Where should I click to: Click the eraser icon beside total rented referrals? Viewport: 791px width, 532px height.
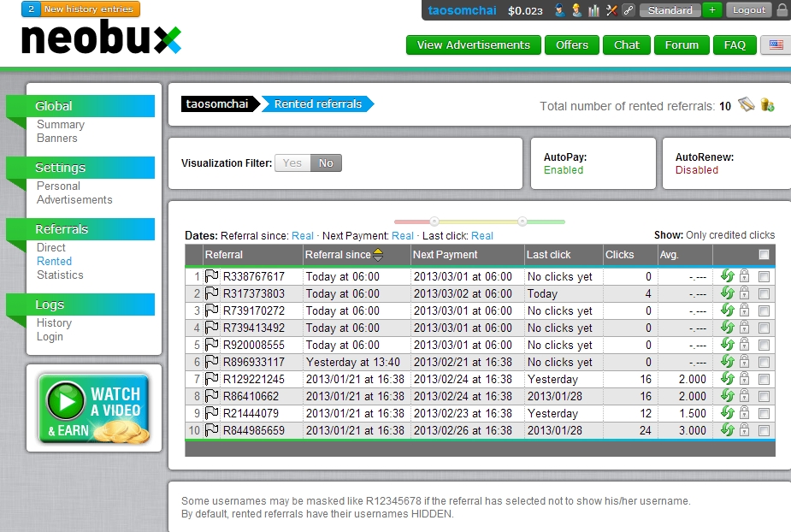746,104
